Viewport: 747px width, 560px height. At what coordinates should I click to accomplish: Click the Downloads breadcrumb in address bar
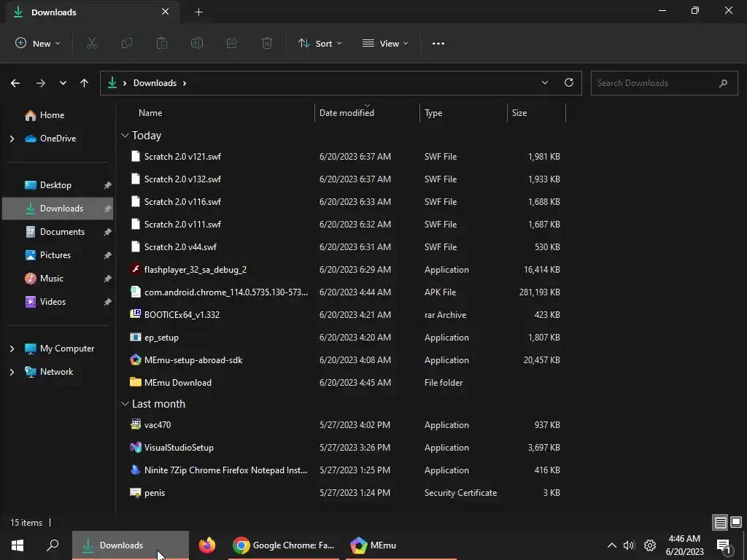pos(155,83)
